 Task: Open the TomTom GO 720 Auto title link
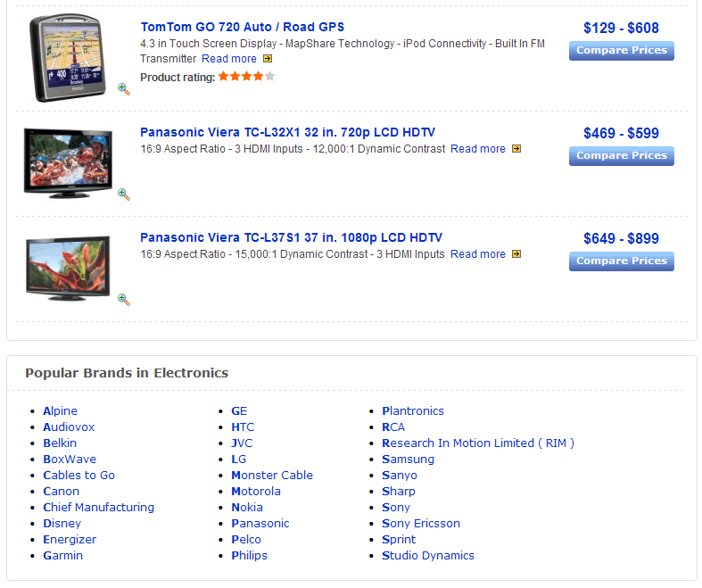(243, 27)
